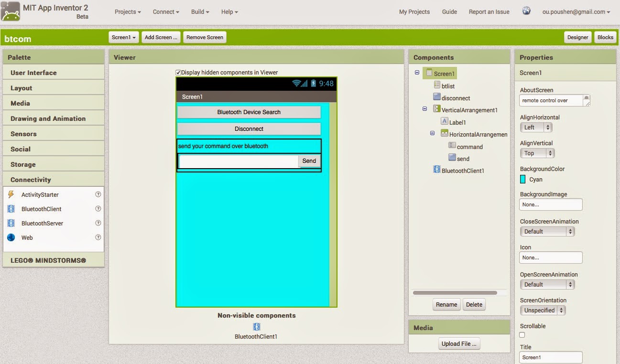620x364 pixels.
Task: Collapse the Screen1 tree node
Action: point(417,73)
